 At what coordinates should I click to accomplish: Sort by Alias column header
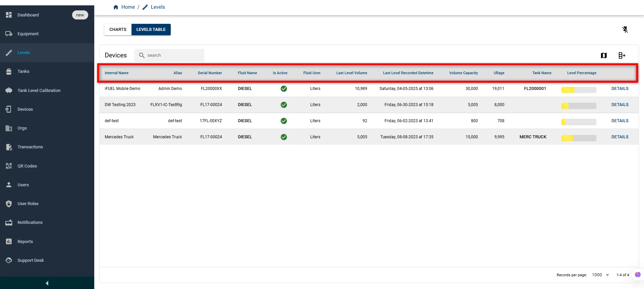coord(178,73)
